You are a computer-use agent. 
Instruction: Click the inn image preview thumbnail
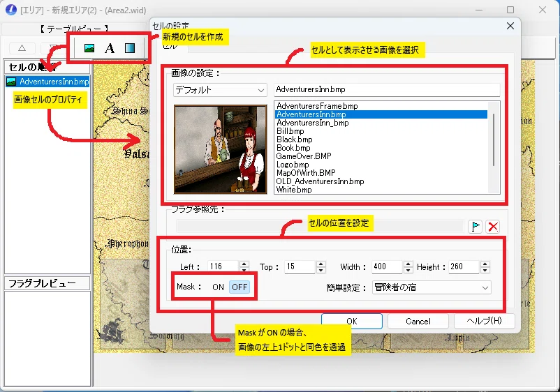(x=221, y=149)
